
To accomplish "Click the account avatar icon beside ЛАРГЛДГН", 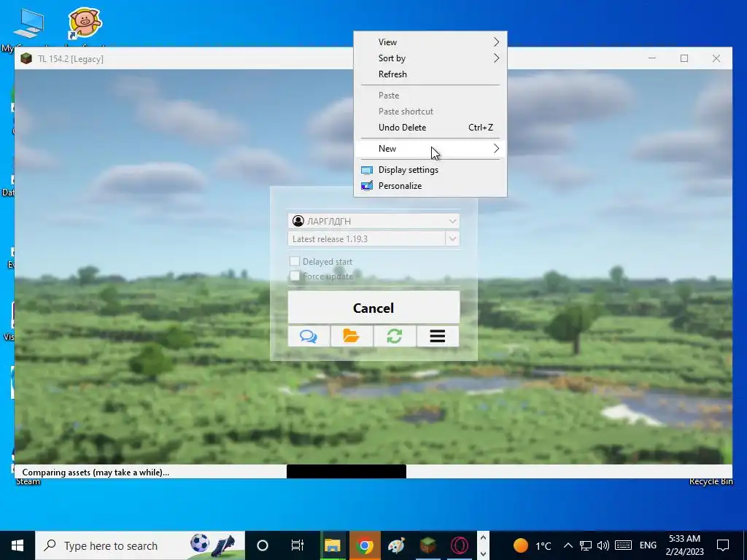I will point(298,221).
